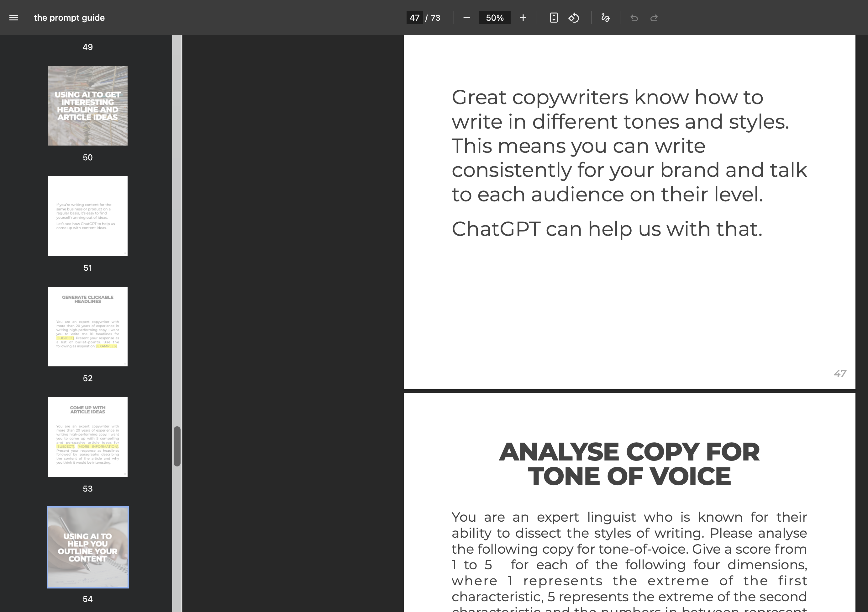
Task: Click the '49' thumbnail label
Action: (x=88, y=47)
